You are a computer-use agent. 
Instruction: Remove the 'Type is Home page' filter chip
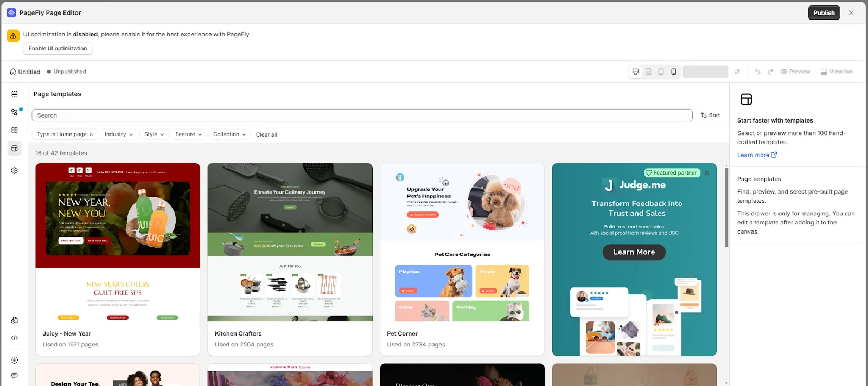[91, 134]
